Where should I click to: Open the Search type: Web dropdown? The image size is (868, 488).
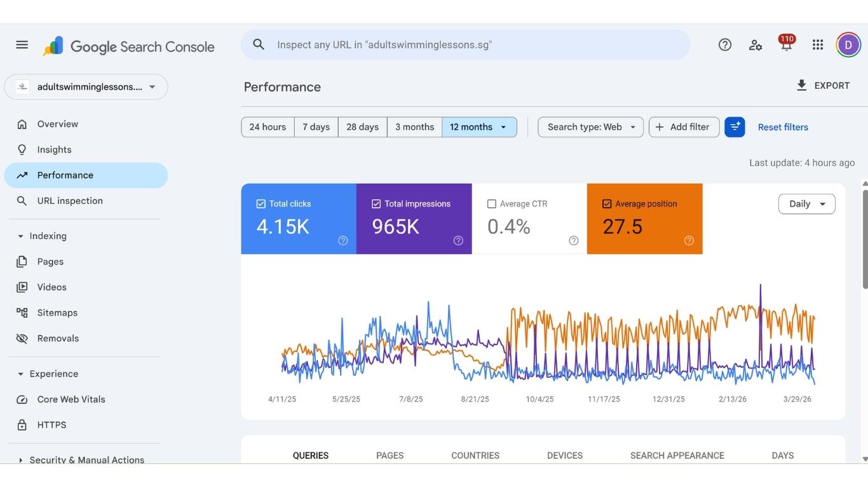(x=590, y=127)
